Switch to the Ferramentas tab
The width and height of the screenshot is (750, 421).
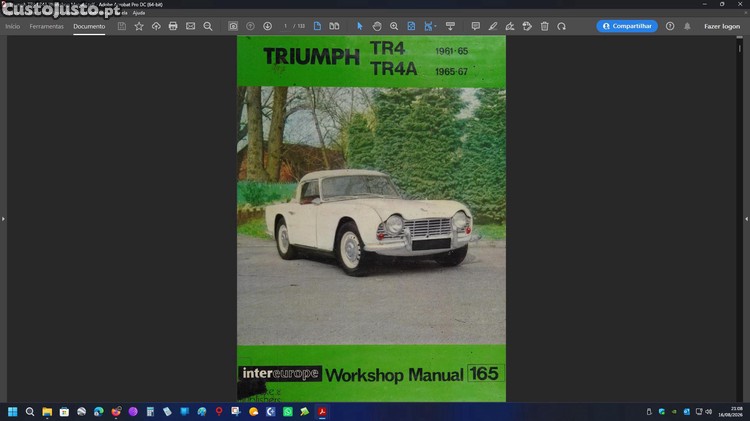click(x=46, y=26)
